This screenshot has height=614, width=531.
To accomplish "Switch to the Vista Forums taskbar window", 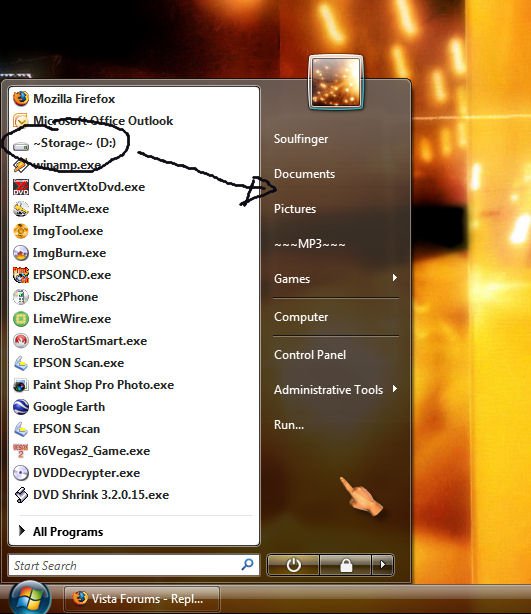I will [141, 599].
